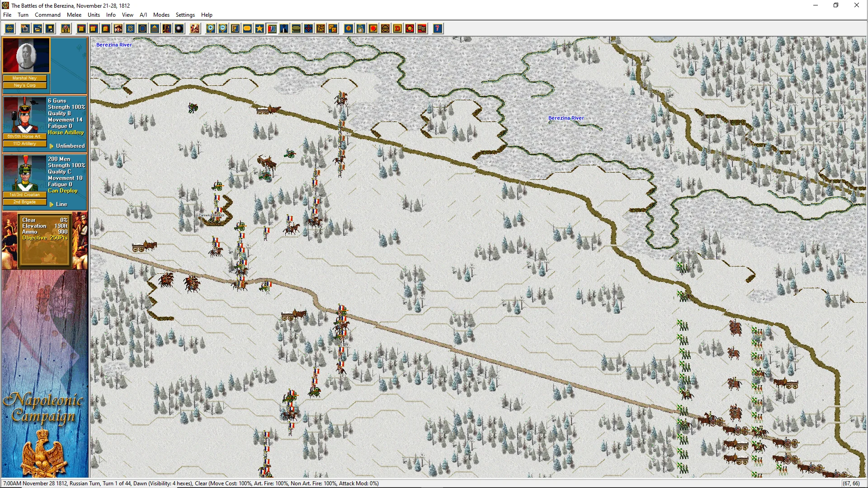Toggle the pressed flag toolbar button
This screenshot has width=868, height=488.
(x=272, y=29)
